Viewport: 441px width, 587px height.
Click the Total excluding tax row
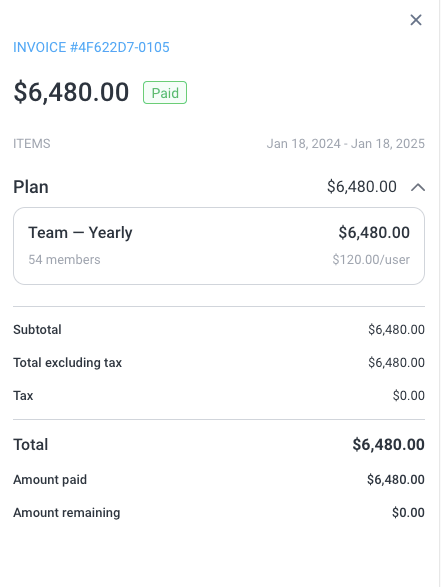coord(219,362)
